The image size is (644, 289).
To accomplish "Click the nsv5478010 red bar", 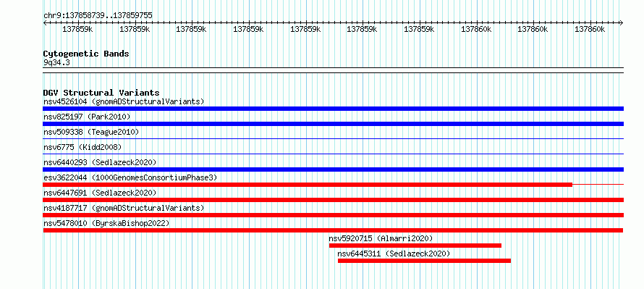I will (x=333, y=230).
